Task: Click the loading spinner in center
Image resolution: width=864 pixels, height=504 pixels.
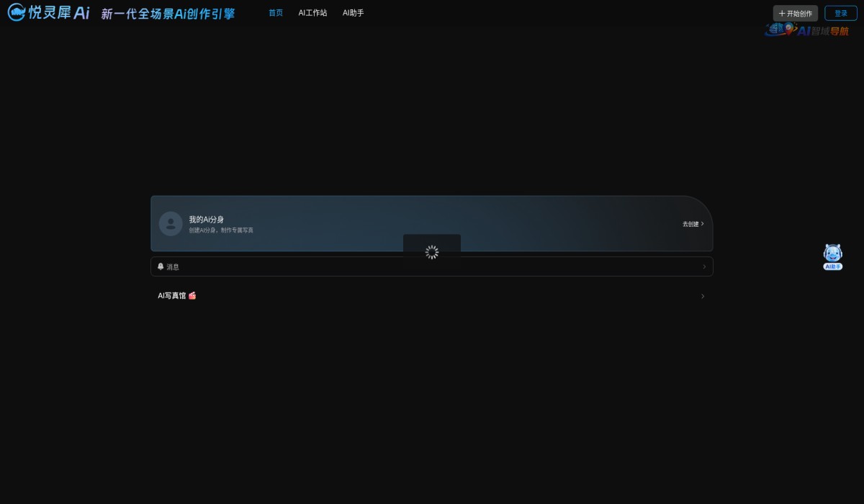Action: [432, 252]
